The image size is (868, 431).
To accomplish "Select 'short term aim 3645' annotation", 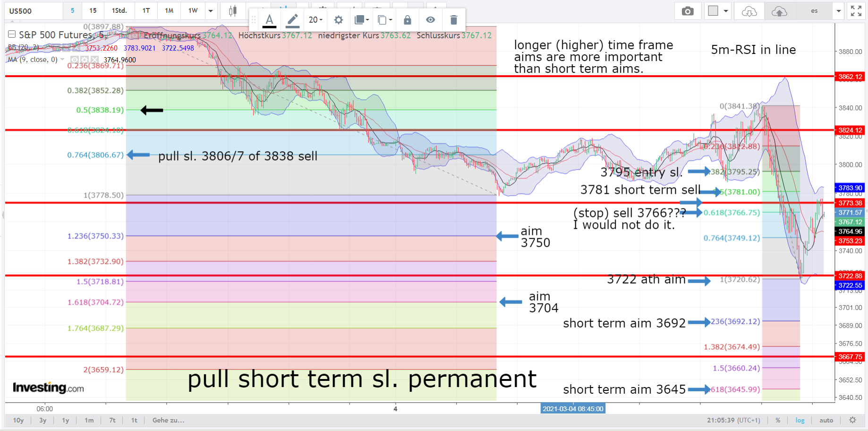I will coord(624,389).
